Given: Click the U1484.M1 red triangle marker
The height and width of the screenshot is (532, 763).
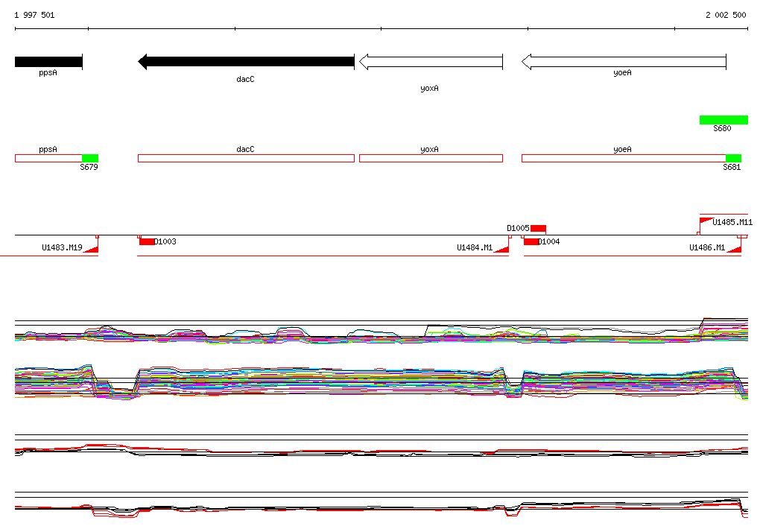Looking at the screenshot, I should (x=501, y=249).
